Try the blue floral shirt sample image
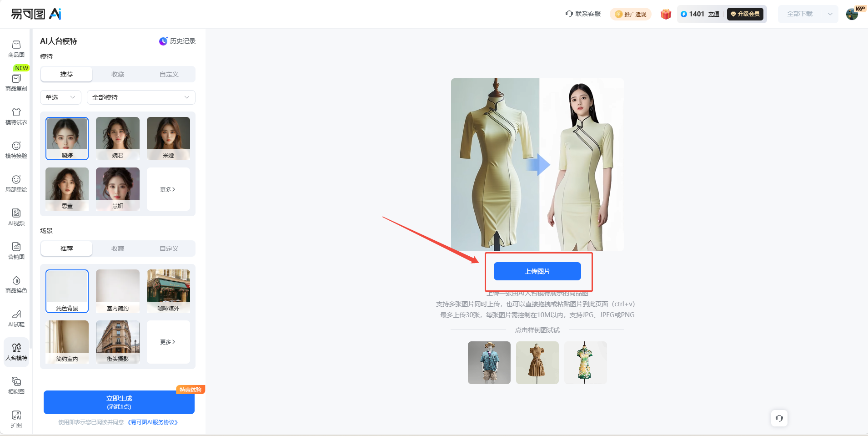This screenshot has height=436, width=868. pyautogui.click(x=489, y=363)
